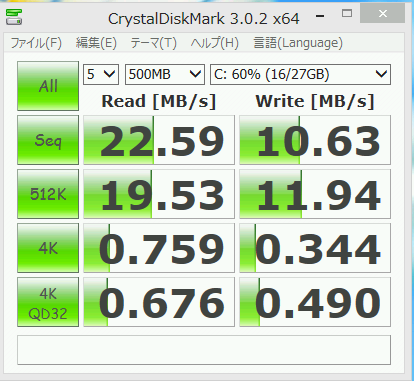Close the CrystalDiskMark window
The height and width of the screenshot is (381, 414).
click(x=383, y=13)
